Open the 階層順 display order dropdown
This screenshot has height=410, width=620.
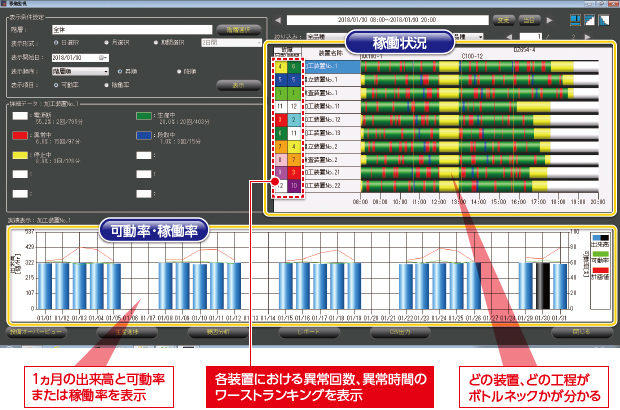[x=80, y=72]
